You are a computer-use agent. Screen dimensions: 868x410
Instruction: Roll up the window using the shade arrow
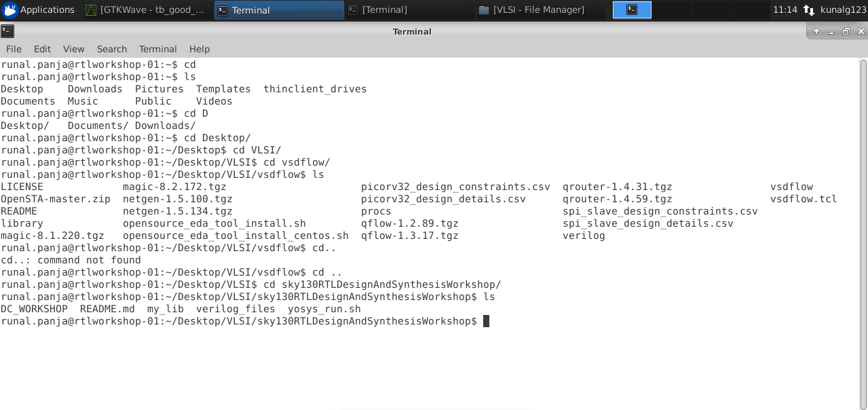tap(816, 31)
